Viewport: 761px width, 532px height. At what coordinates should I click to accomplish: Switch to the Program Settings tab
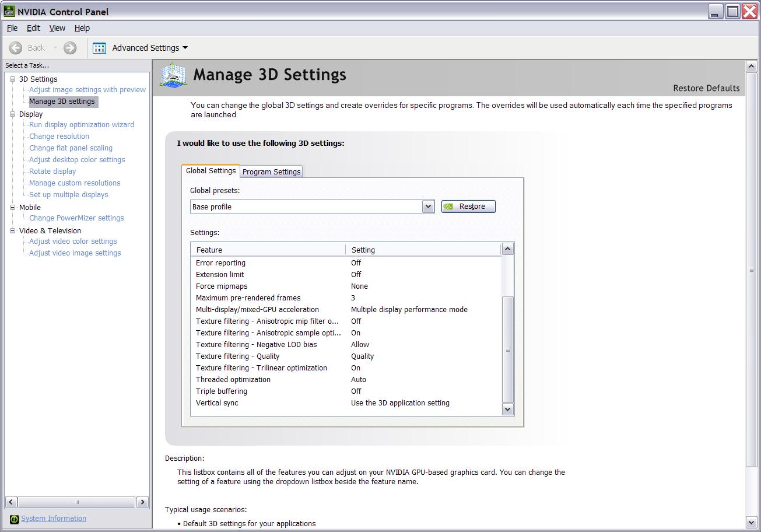point(272,171)
